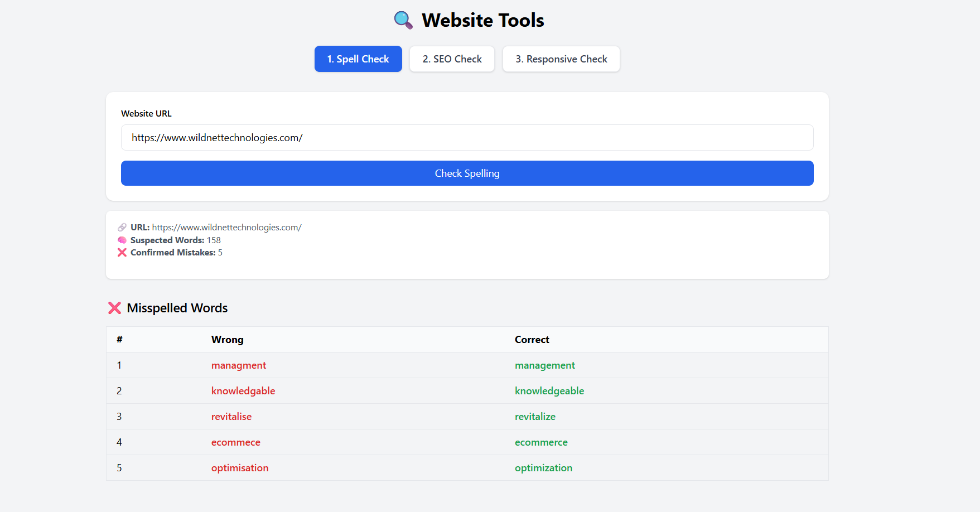Click the word optimisation in row 5
Viewport: 980px width, 512px height.
tap(240, 467)
